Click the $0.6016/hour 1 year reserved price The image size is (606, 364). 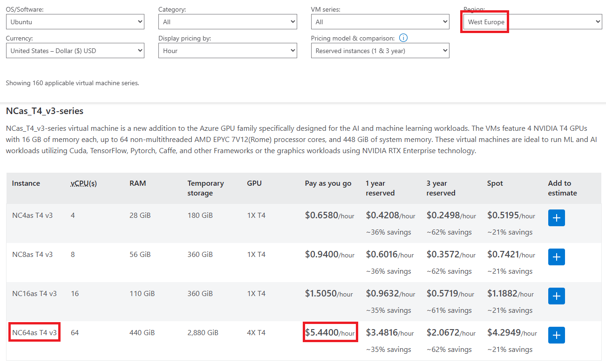coord(390,255)
